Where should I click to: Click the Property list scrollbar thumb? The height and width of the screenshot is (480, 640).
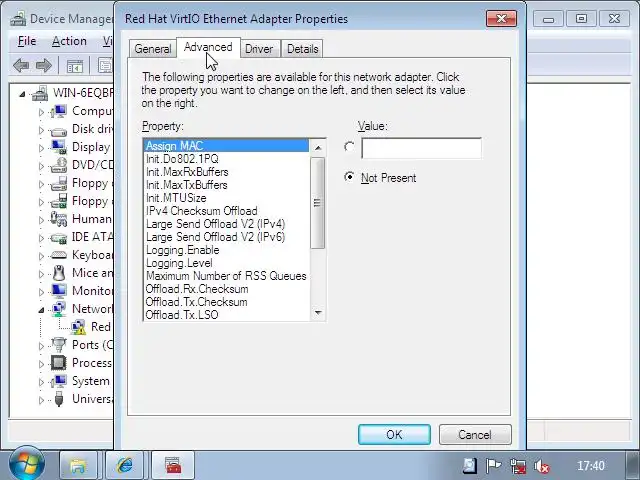pyautogui.click(x=317, y=203)
